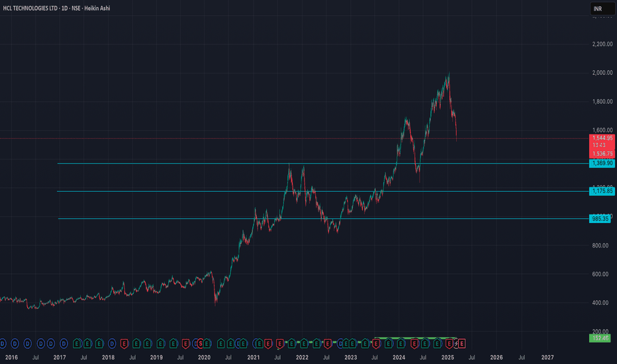Click the blue D dividend marker above 2018
Screen dimensions: 617x364
coord(112,343)
